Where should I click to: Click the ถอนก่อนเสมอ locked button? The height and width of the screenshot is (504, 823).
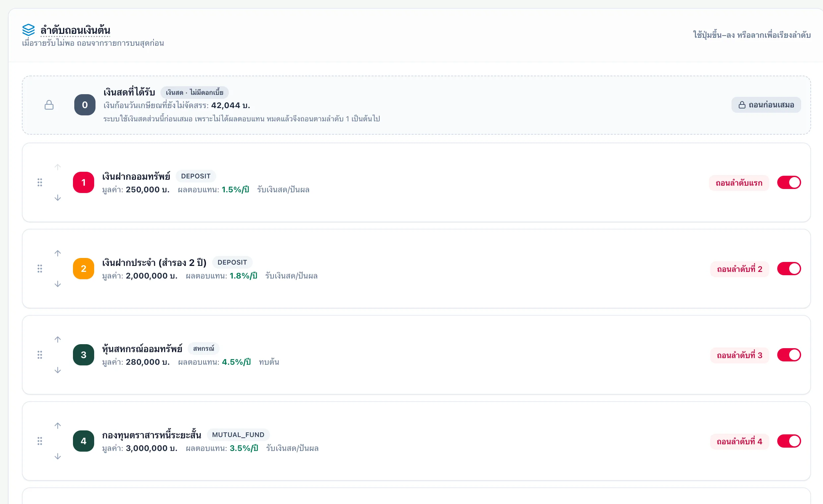point(766,105)
